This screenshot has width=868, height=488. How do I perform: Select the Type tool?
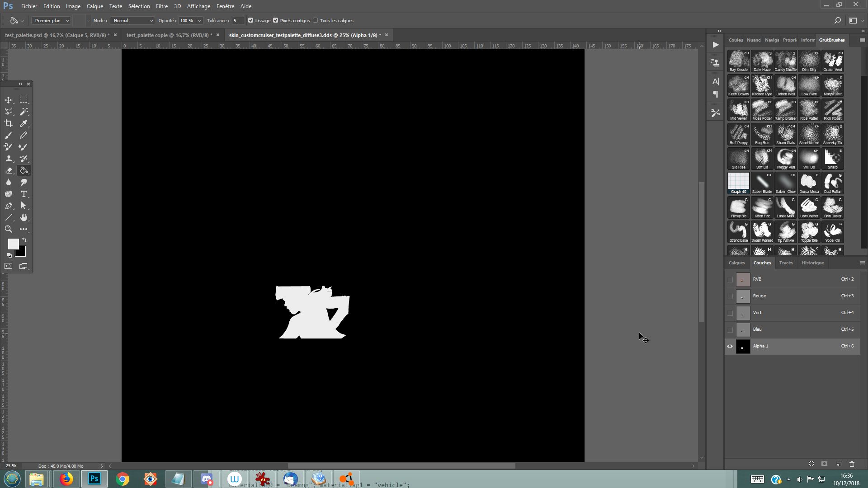[x=24, y=194]
